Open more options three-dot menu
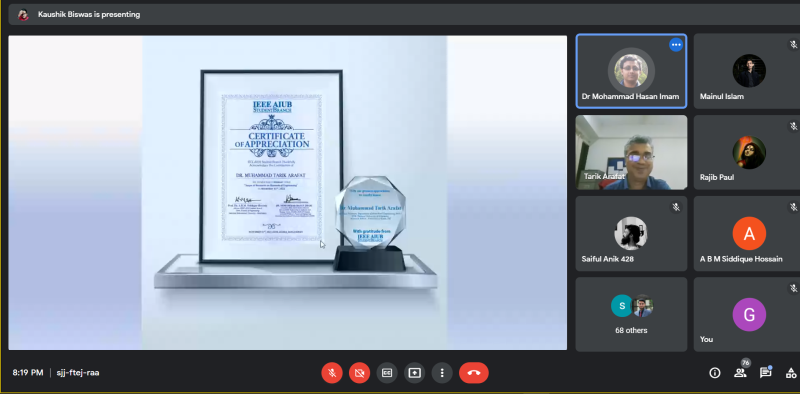Image resolution: width=800 pixels, height=394 pixels. click(442, 373)
